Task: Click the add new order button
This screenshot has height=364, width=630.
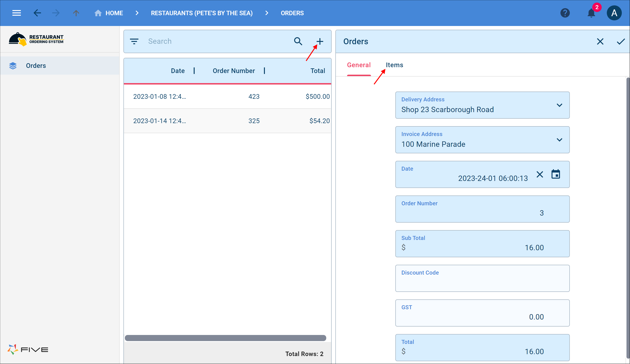Action: pyautogui.click(x=319, y=41)
